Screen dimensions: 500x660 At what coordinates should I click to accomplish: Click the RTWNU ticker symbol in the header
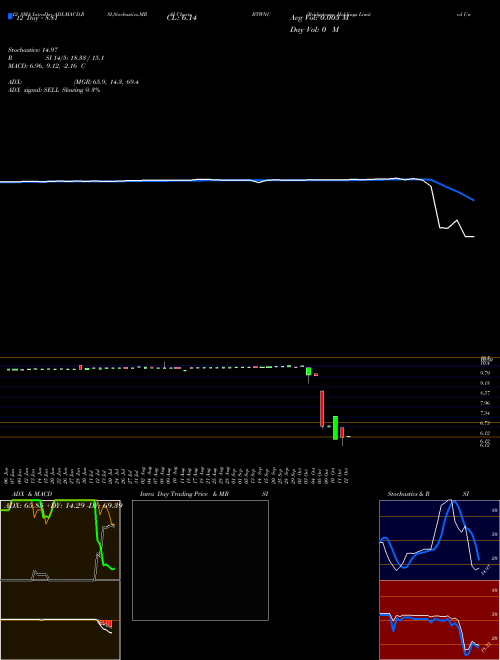coord(261,14)
